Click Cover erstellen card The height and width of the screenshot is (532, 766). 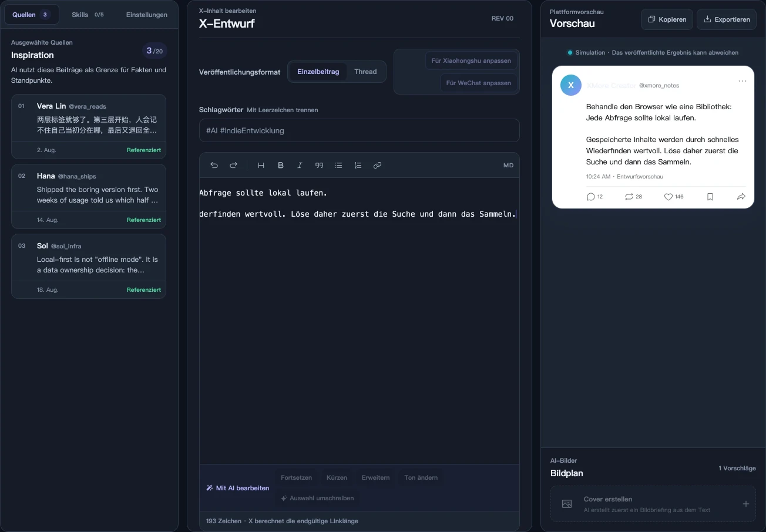653,504
